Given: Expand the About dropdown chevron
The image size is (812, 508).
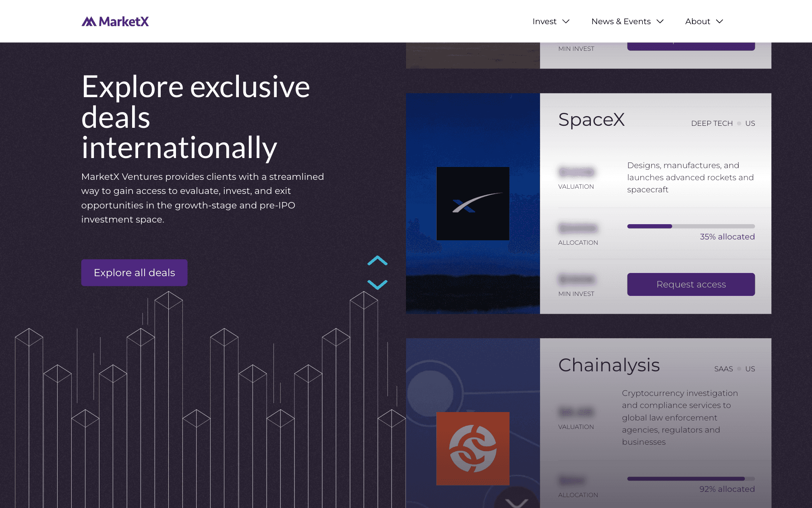Looking at the screenshot, I should point(719,21).
